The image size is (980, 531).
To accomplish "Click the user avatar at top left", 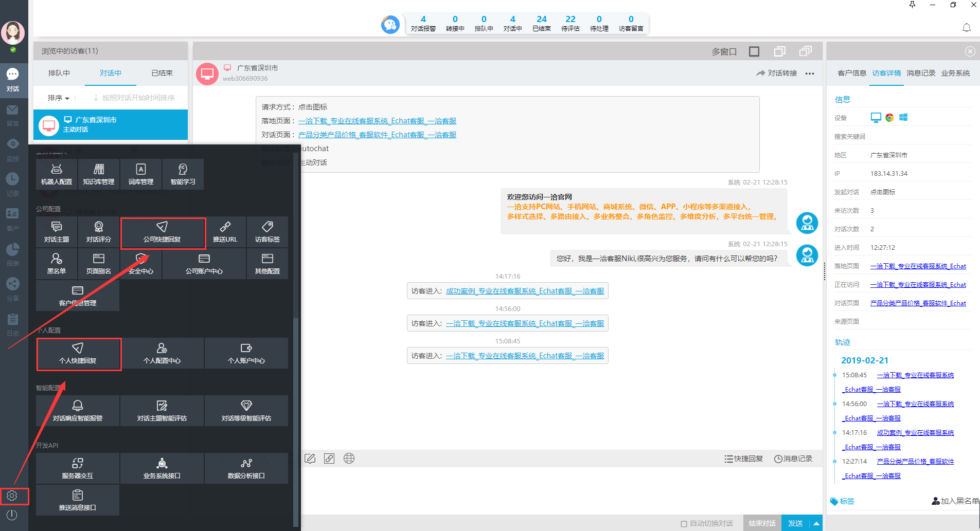I will pyautogui.click(x=13, y=33).
